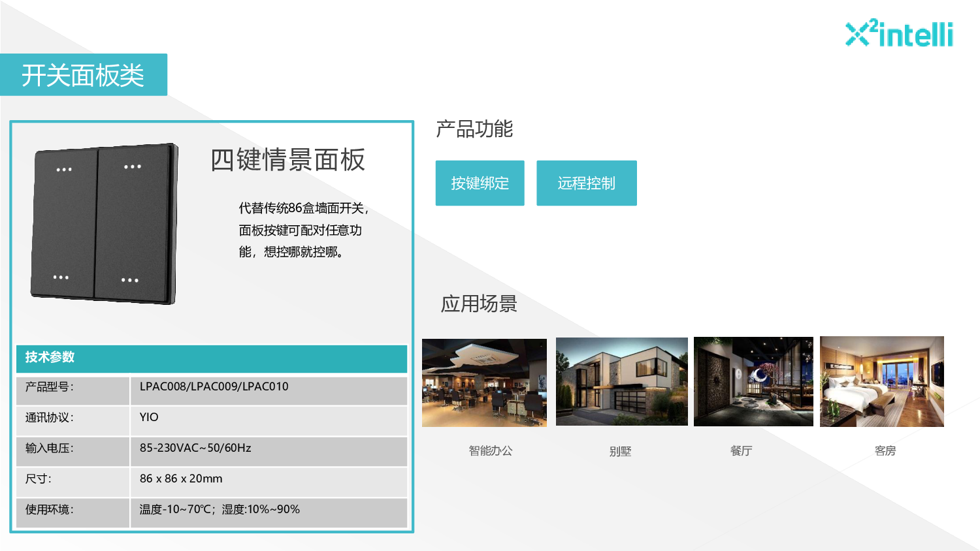Select the 输入电压 label cell
Image resolution: width=980 pixels, height=551 pixels.
(x=73, y=452)
